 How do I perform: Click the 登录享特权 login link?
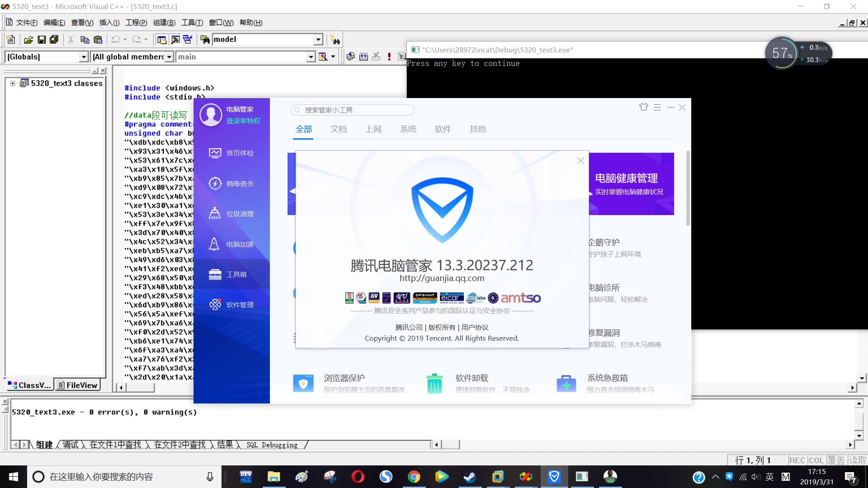(x=243, y=121)
